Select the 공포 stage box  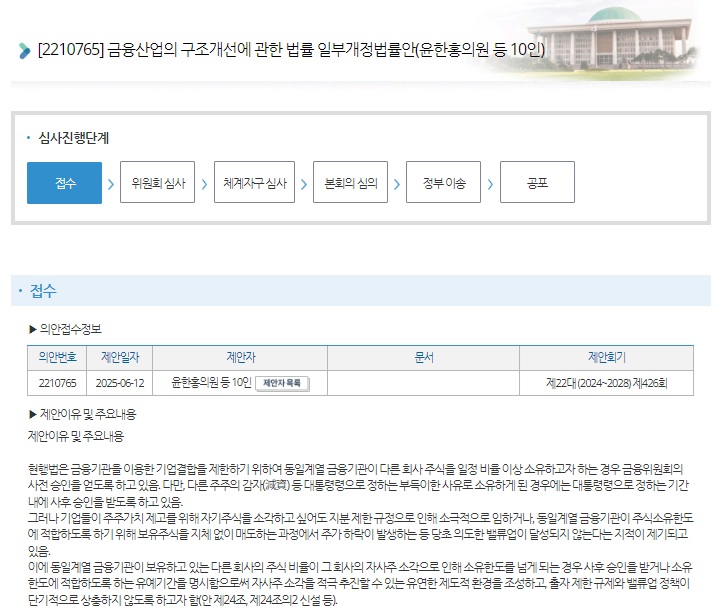tap(537, 183)
